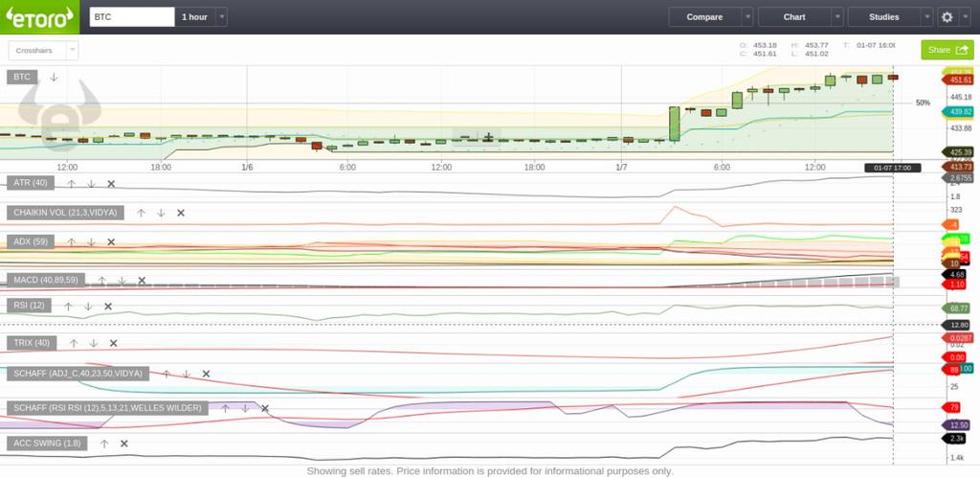Image resolution: width=980 pixels, height=478 pixels.
Task: Remove the MACD (40,89,59) study
Action: click(x=142, y=281)
